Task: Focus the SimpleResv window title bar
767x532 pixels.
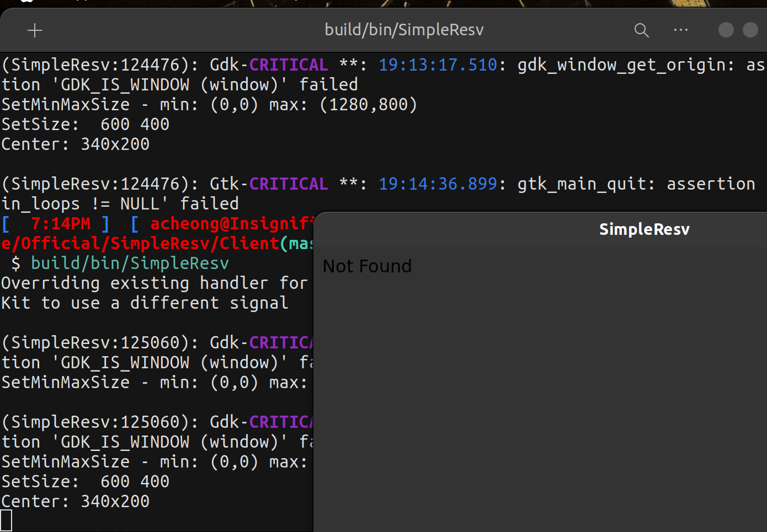Action: point(644,229)
